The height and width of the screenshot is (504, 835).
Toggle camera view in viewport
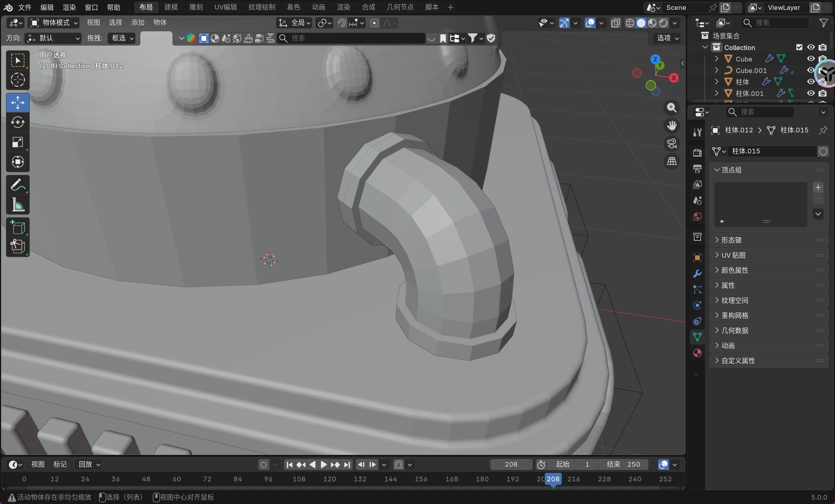coord(672,144)
